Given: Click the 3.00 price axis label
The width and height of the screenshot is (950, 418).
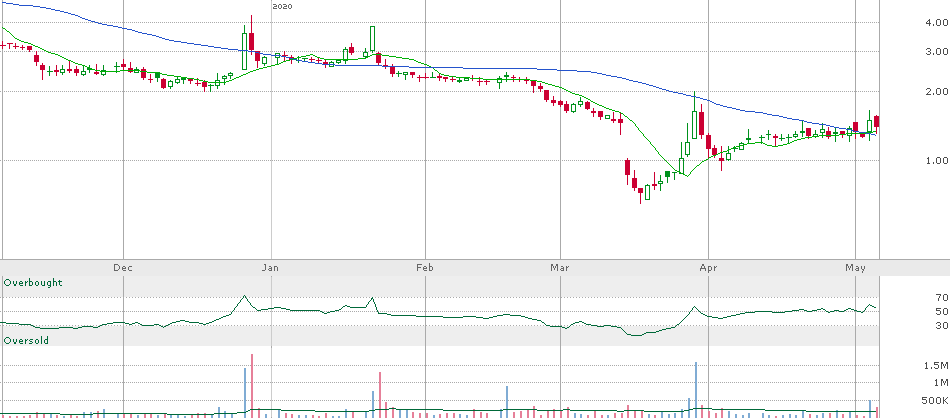Looking at the screenshot, I should 937,51.
